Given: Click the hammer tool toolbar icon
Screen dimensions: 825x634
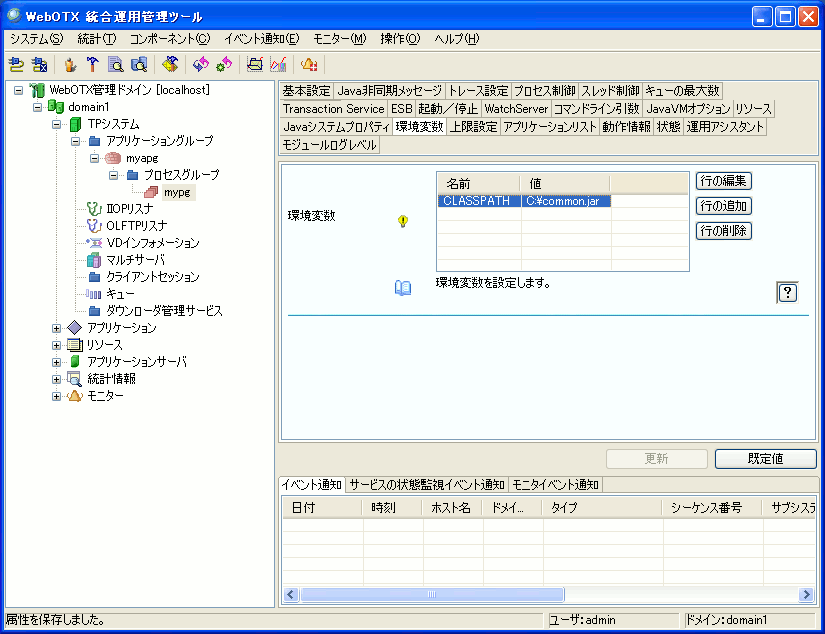Looking at the screenshot, I should (x=93, y=65).
